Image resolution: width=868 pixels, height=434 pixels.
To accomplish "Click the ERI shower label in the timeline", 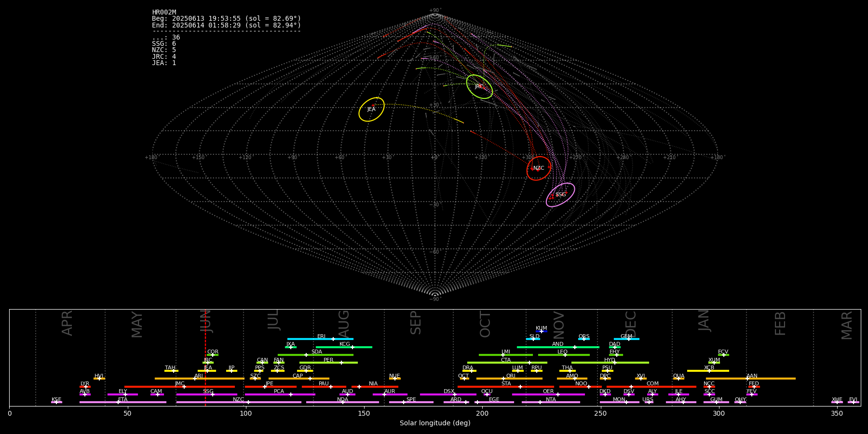I will pyautogui.click(x=322, y=337).
